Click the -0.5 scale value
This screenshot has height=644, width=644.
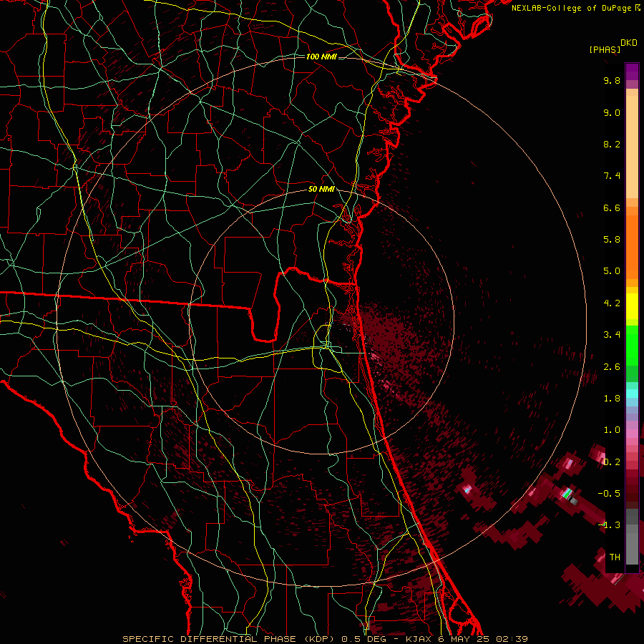[609, 494]
